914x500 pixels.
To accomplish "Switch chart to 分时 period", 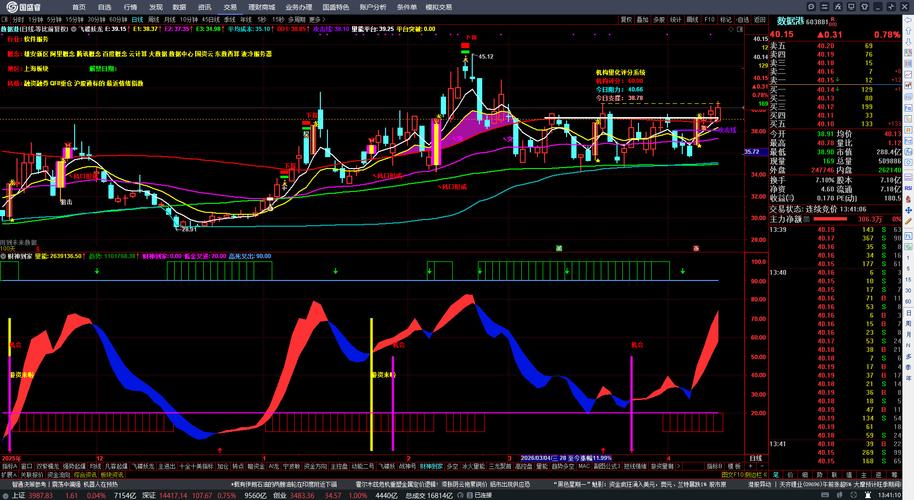I will [18, 19].
